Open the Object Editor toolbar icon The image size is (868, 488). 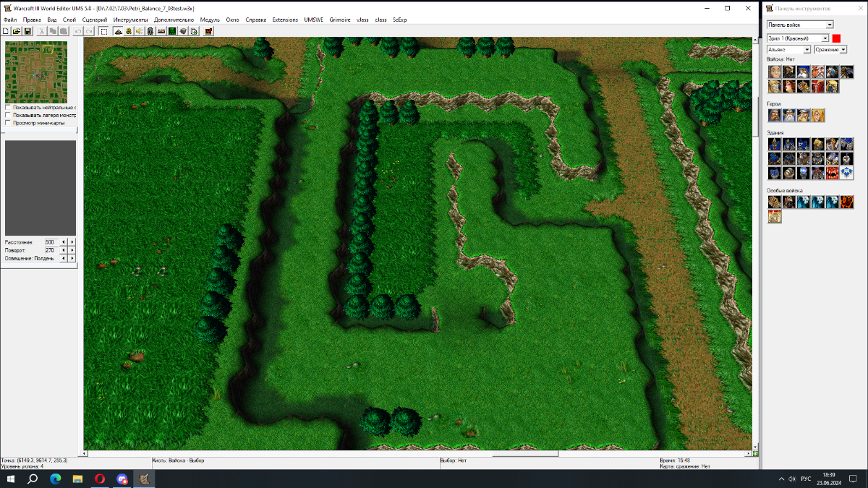(150, 31)
